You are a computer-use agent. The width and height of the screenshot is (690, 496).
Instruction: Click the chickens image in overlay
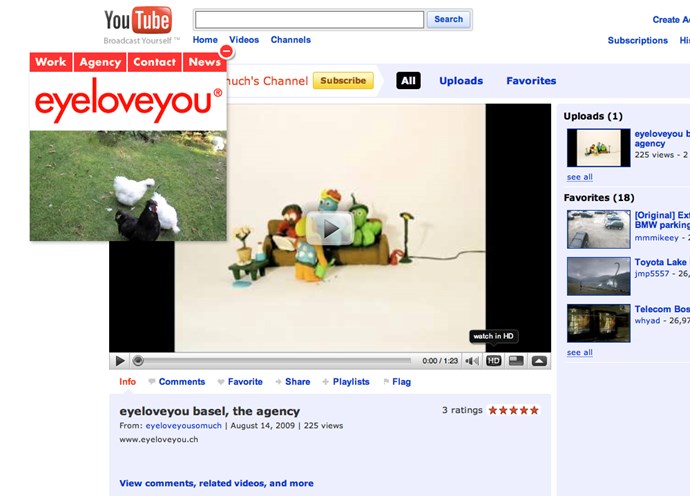pos(128,186)
